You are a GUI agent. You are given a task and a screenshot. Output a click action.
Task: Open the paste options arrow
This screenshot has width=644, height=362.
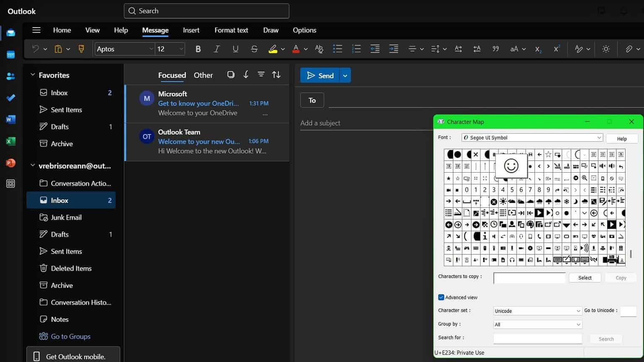(x=68, y=49)
